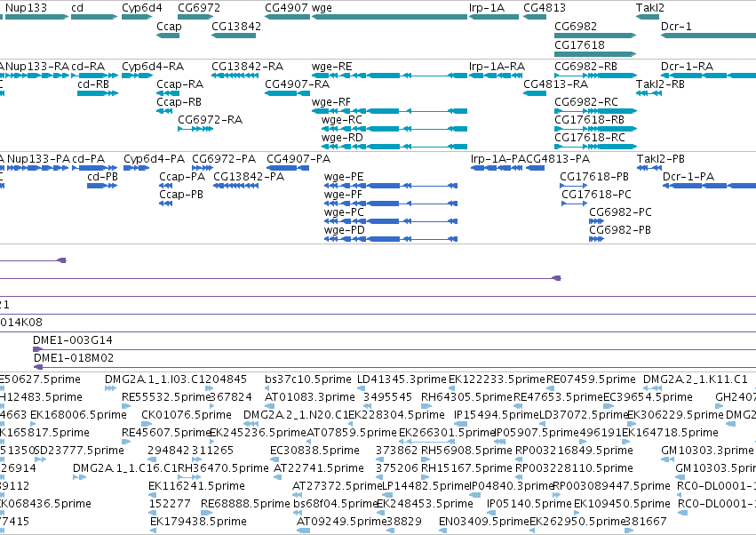Select the Ccap-RB transcript label
Image resolution: width=756 pixels, height=535 pixels.
coord(179,102)
